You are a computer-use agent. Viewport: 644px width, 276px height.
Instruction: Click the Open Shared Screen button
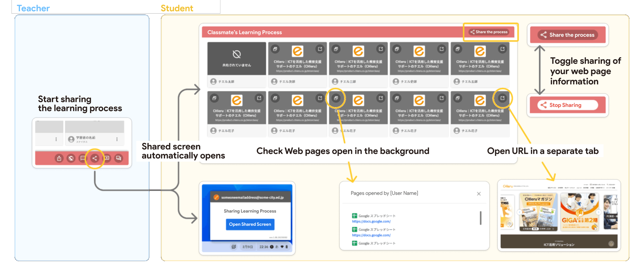[x=250, y=224]
